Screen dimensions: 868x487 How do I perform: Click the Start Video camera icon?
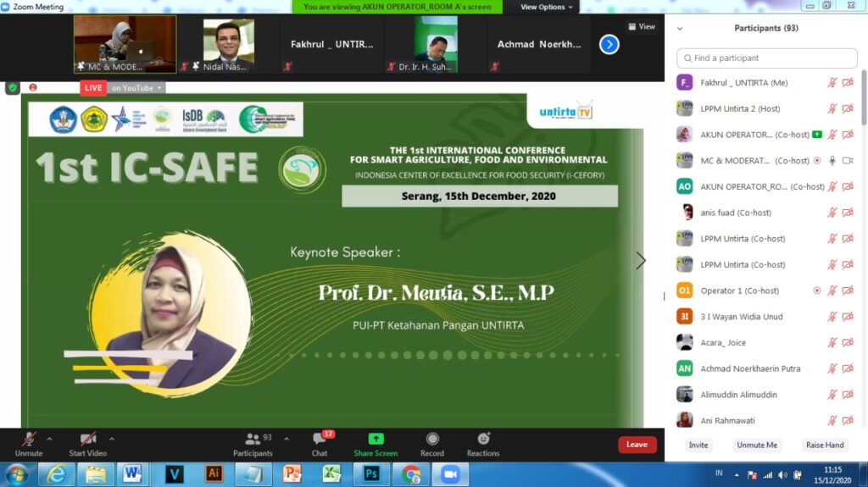click(88, 440)
